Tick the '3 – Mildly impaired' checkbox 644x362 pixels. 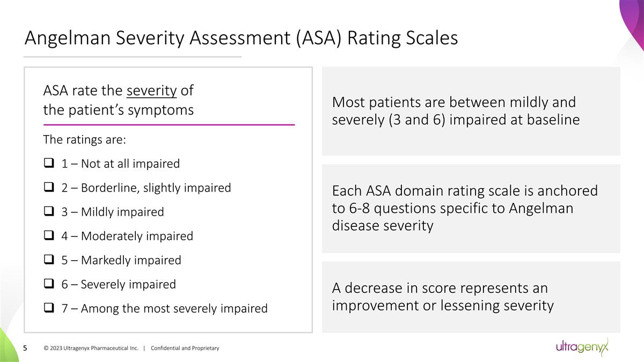[x=48, y=212]
